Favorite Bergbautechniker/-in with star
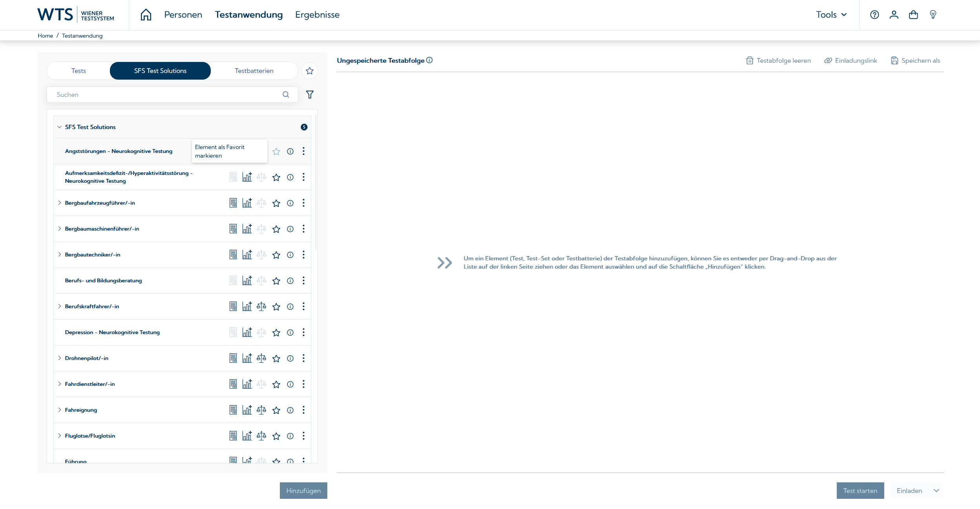Image resolution: width=980 pixels, height=509 pixels. coord(276,255)
